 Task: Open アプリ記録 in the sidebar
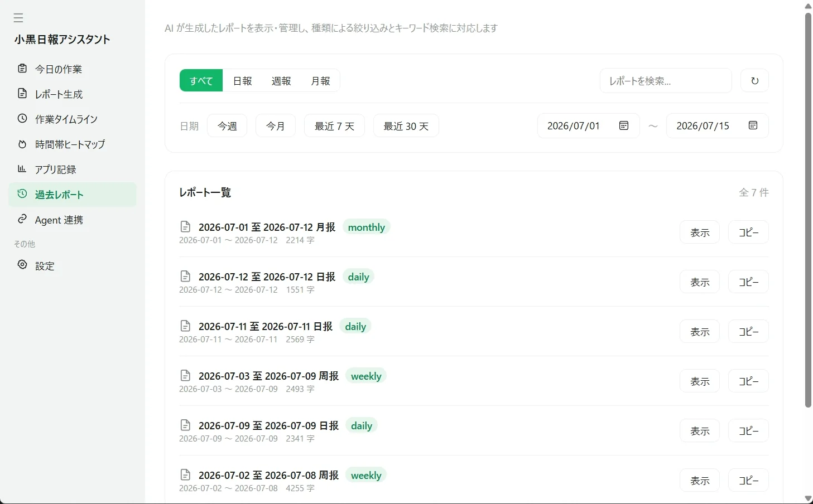tap(73, 169)
